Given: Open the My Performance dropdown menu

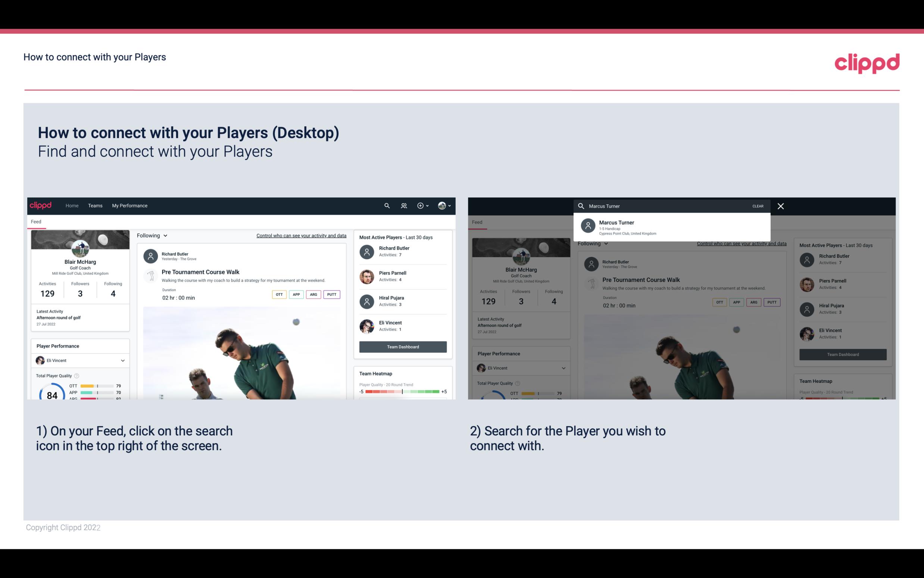Looking at the screenshot, I should (x=130, y=205).
